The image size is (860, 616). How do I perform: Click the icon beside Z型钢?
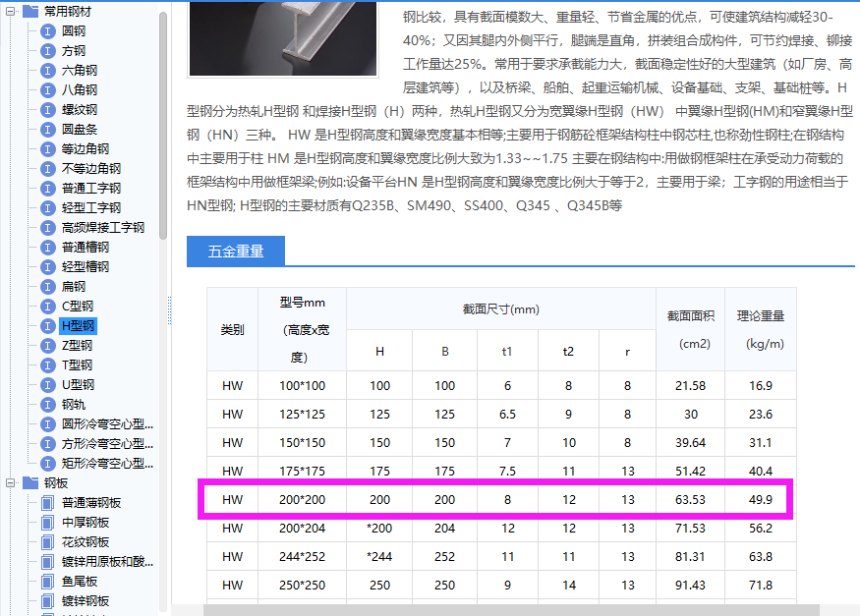[x=48, y=346]
